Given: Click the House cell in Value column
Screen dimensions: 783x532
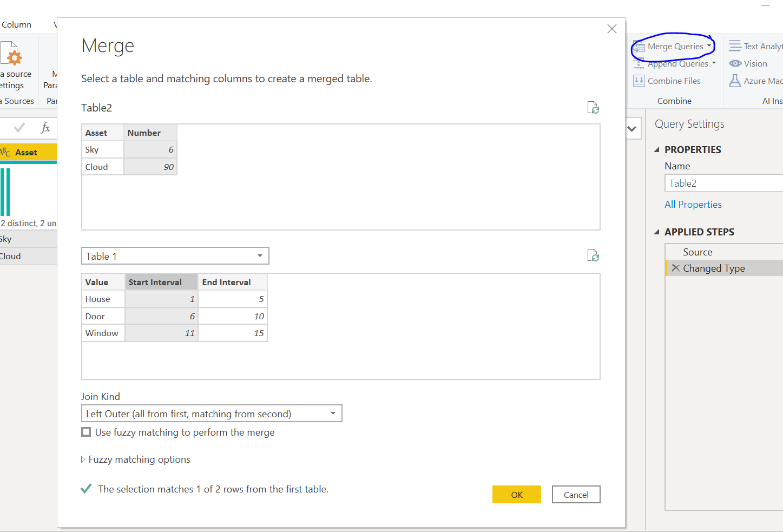Looking at the screenshot, I should coord(103,299).
